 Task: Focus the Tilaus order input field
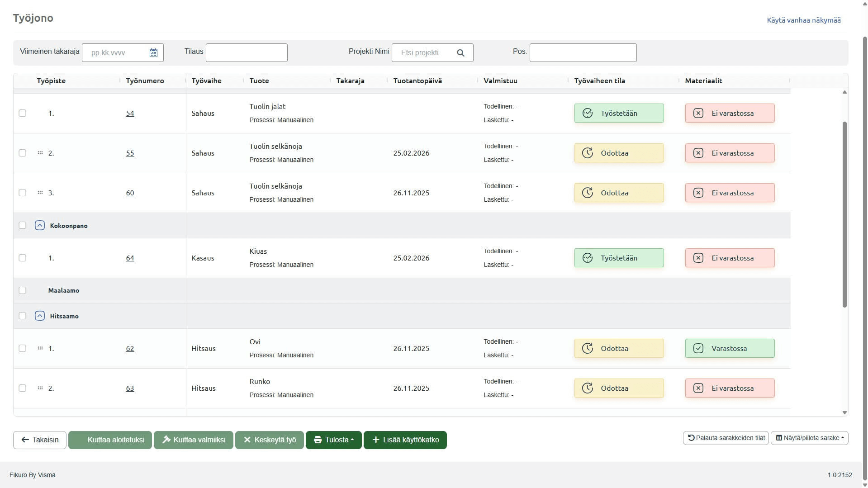tap(247, 53)
